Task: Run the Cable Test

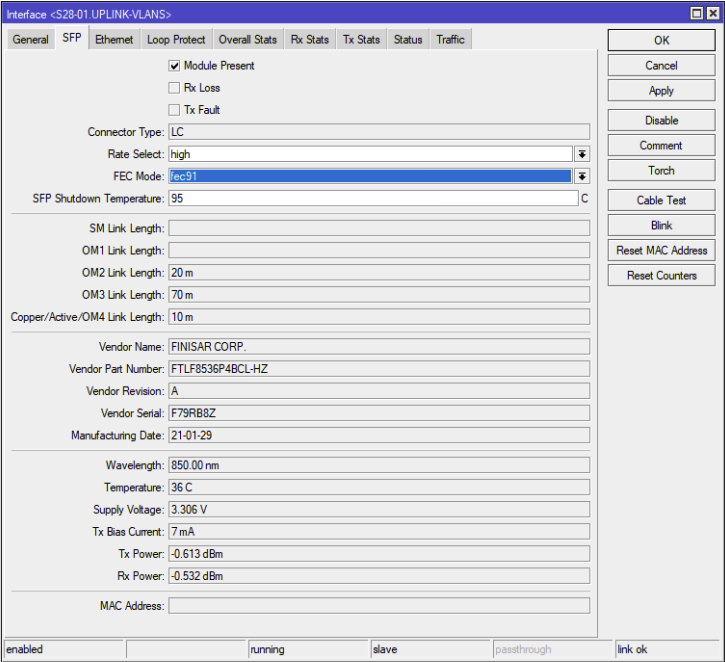Action: coord(662,201)
